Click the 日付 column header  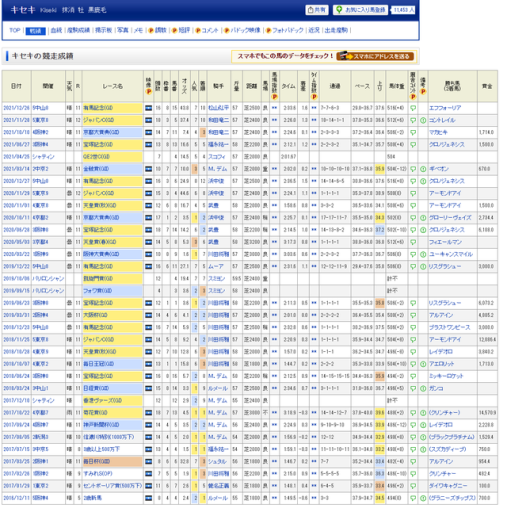(16, 86)
